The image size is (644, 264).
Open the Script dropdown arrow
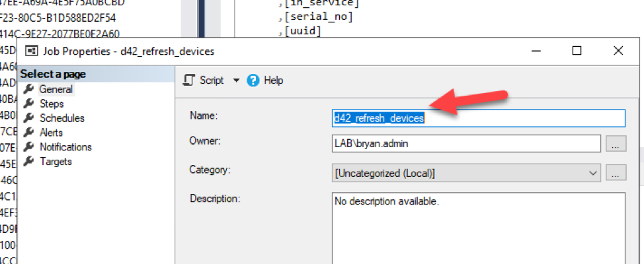(237, 81)
